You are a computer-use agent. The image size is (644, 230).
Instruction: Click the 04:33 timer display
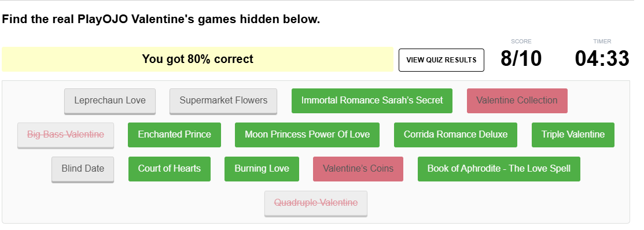[x=602, y=58]
